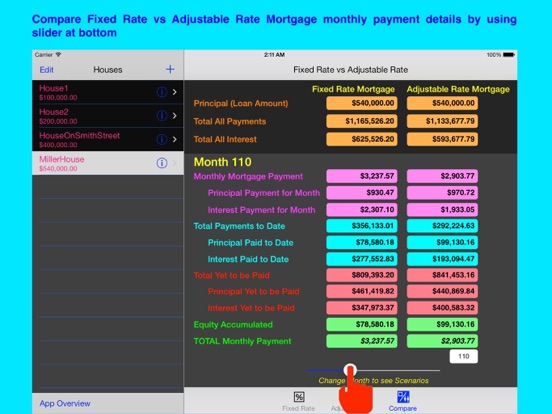Click Interest Yet to be Paid $347,973.37
552x414 pixels.
click(362, 308)
